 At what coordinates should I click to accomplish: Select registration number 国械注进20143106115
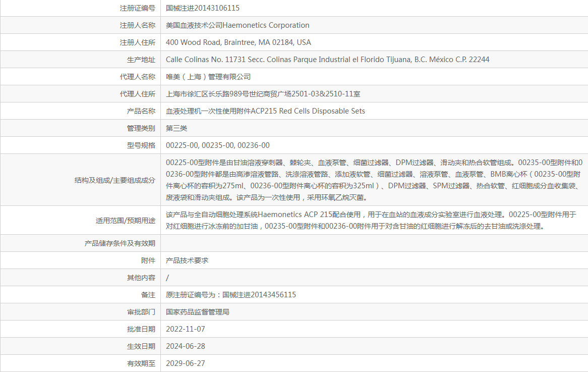click(x=203, y=8)
